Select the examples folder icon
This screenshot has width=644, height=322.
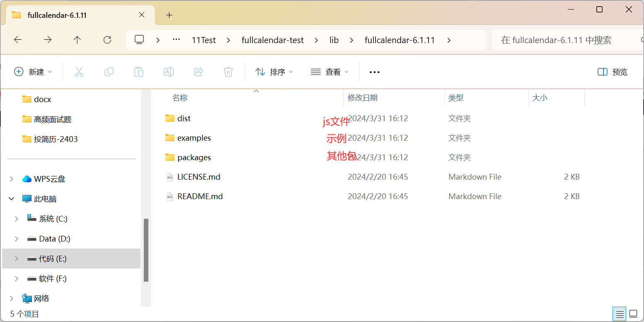point(169,138)
